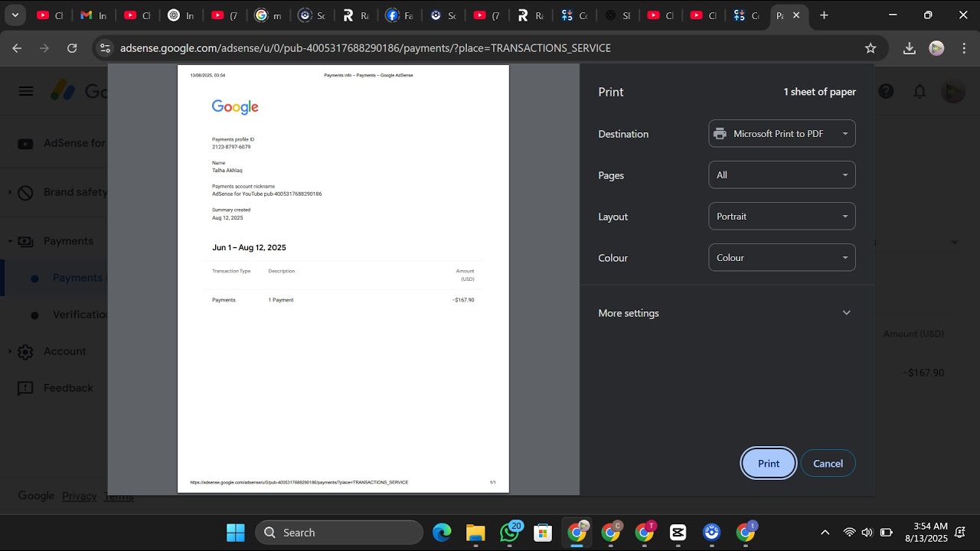The width and height of the screenshot is (980, 551).
Task: Open the Windows Start menu
Action: (x=236, y=533)
